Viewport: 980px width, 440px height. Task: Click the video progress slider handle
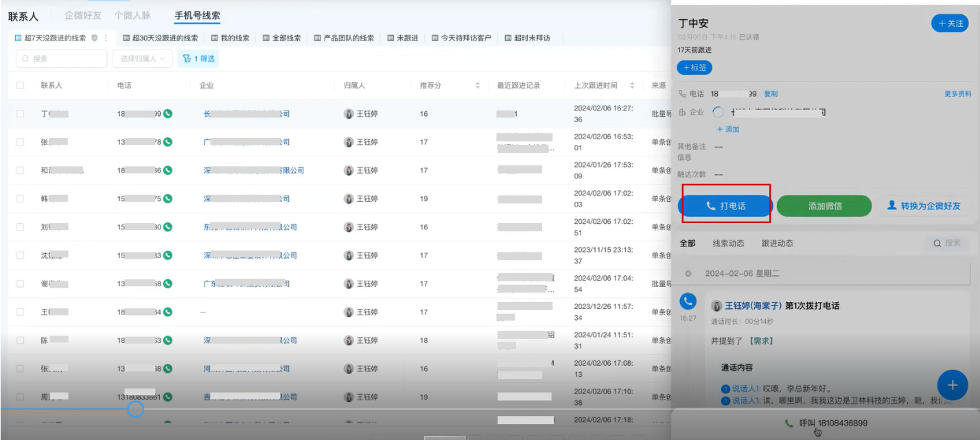coord(136,409)
